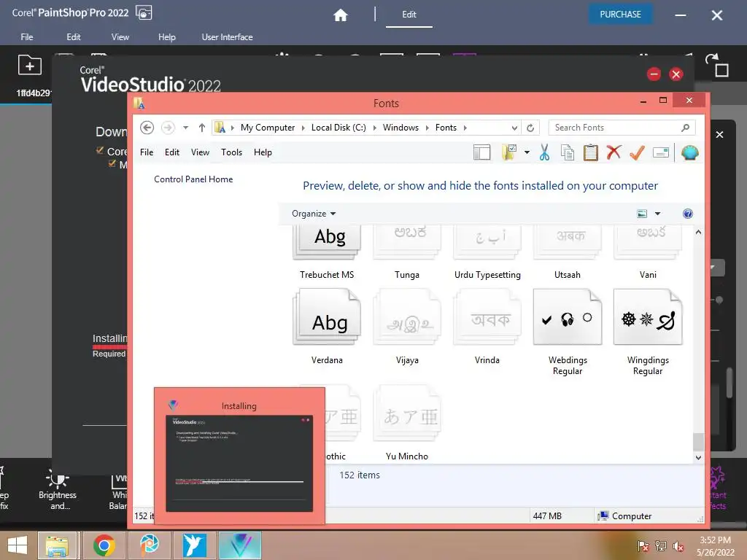Open the File menu in Fonts window

pos(147,152)
